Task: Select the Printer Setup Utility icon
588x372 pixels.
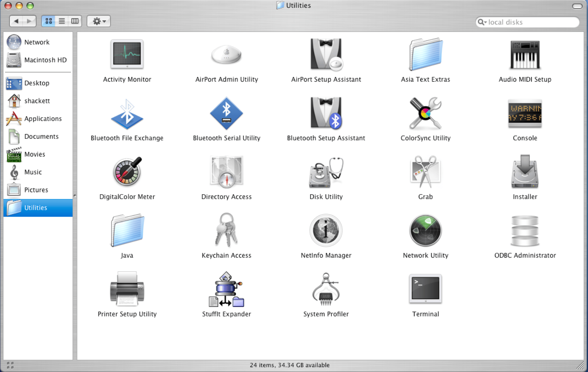Action: coord(127,289)
